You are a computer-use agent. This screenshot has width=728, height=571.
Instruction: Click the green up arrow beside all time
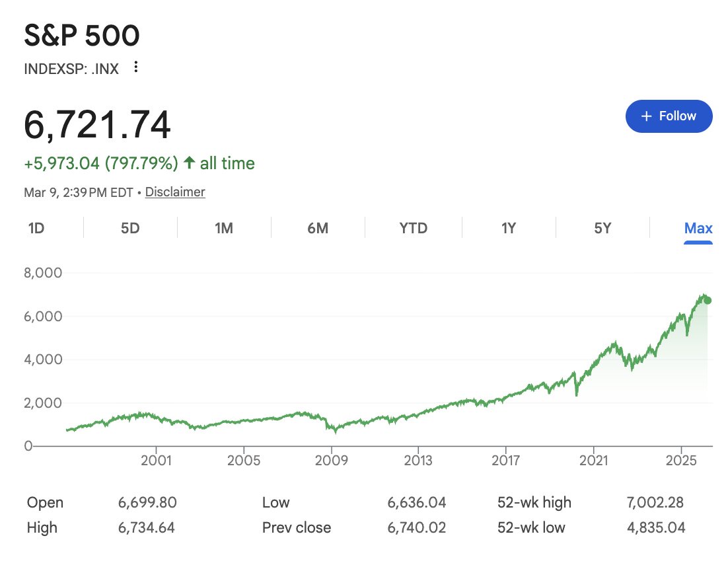[190, 163]
